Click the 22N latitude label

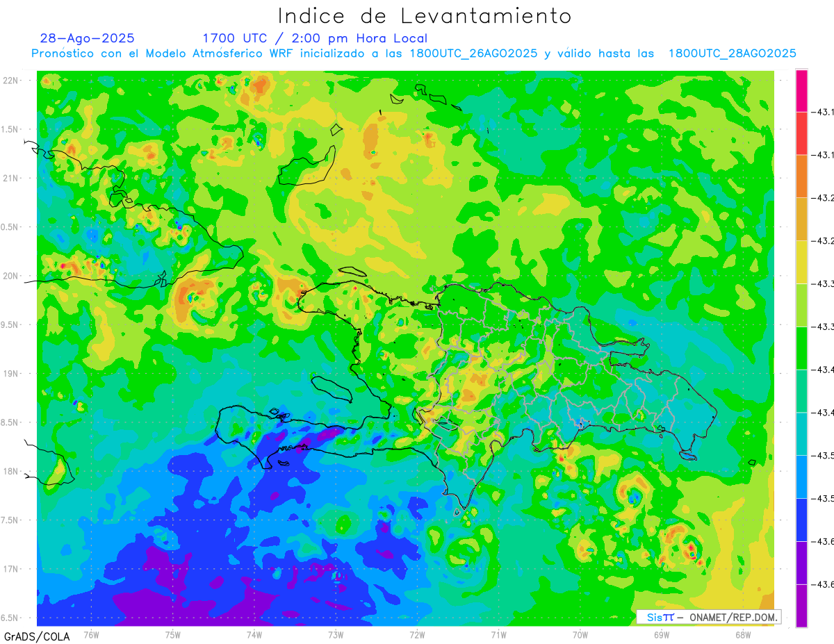click(x=12, y=80)
